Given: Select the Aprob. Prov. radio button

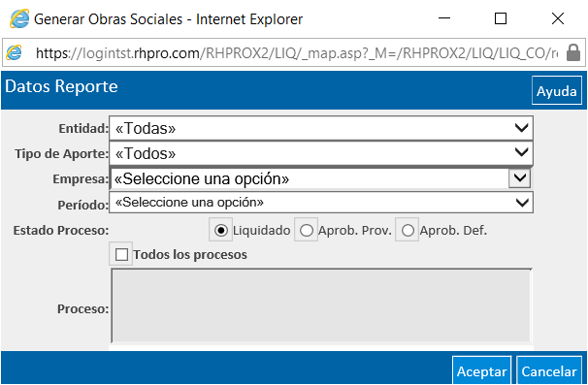Looking at the screenshot, I should 307,230.
